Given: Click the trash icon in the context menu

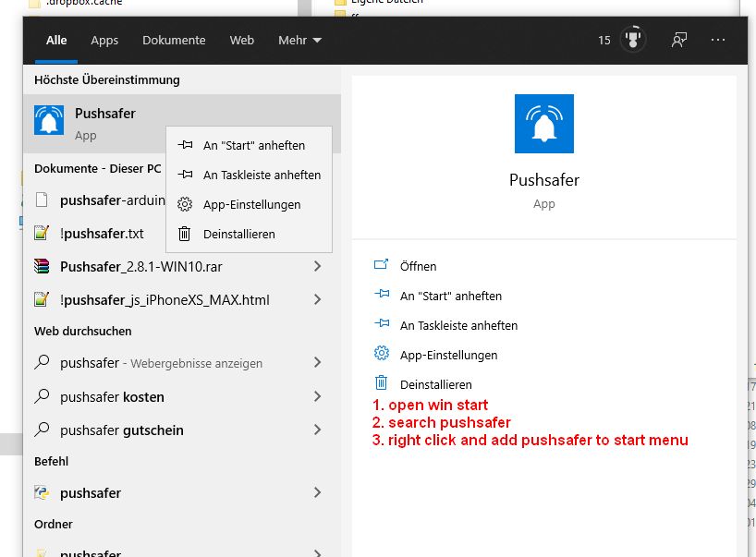Looking at the screenshot, I should (184, 234).
